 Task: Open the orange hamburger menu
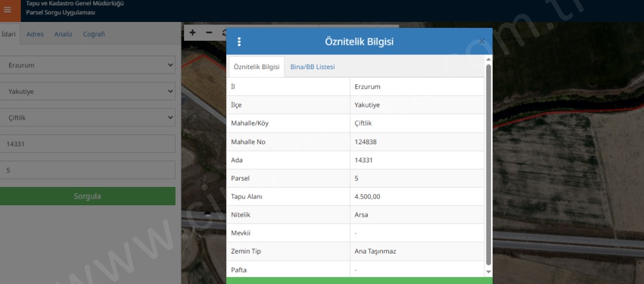pyautogui.click(x=8, y=10)
